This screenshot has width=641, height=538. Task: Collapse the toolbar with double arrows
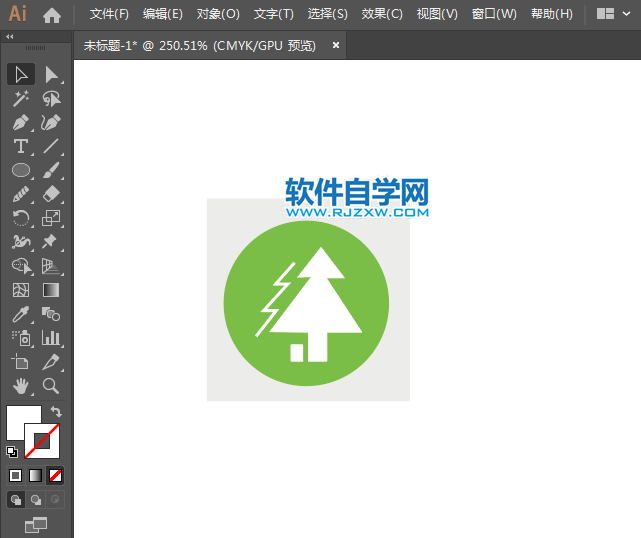point(10,37)
